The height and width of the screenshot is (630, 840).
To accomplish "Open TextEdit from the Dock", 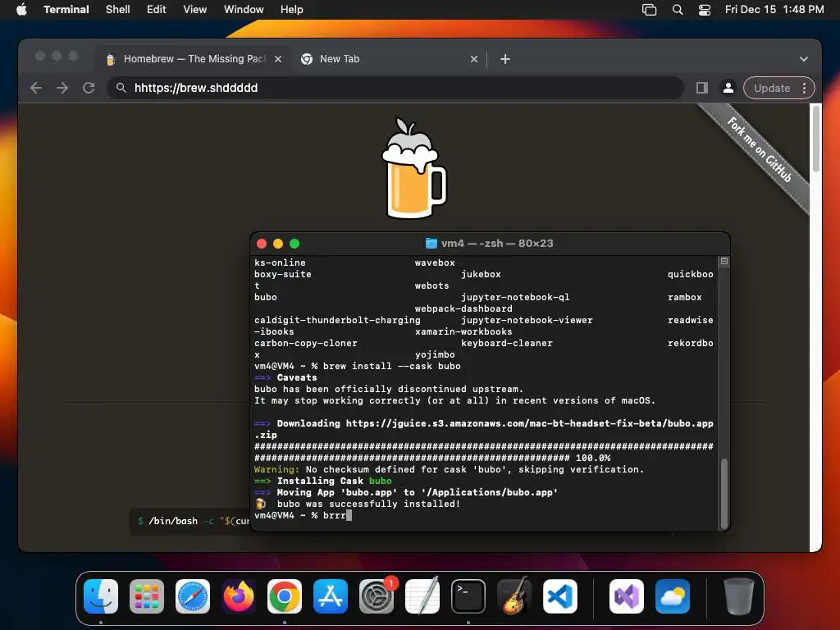I will [422, 596].
